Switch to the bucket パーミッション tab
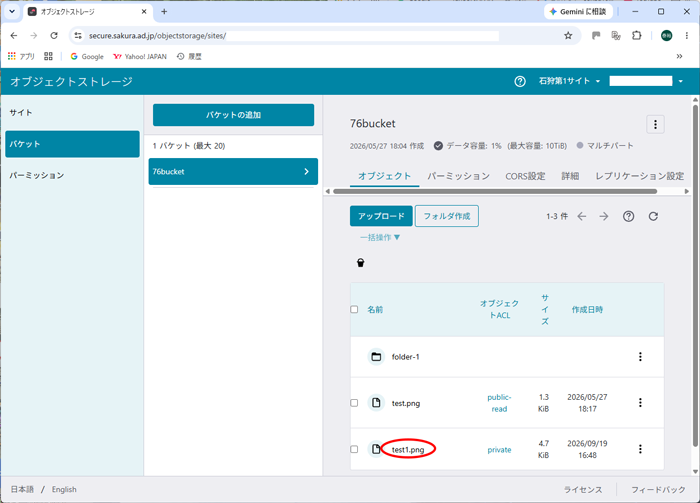Image resolution: width=700 pixels, height=503 pixels. click(x=458, y=176)
